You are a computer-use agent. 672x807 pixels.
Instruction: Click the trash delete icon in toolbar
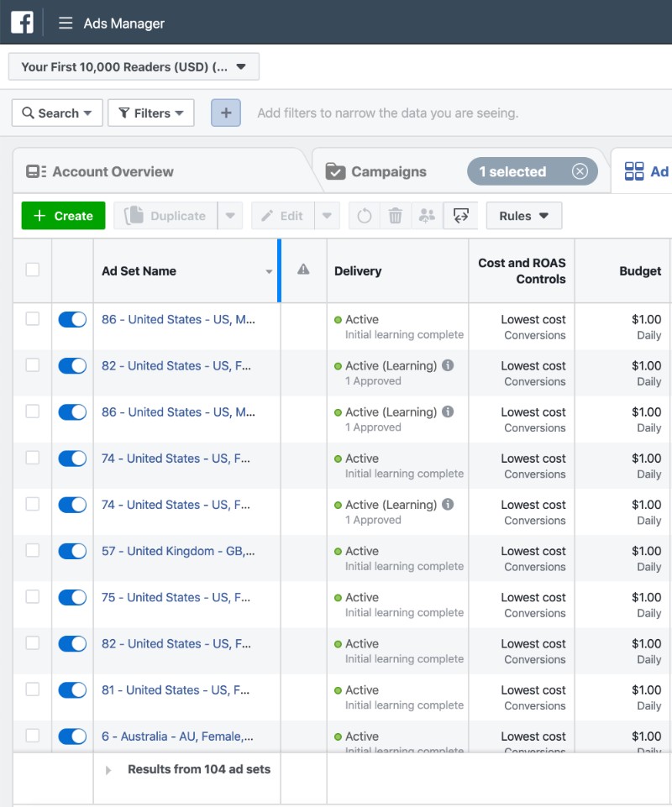click(x=395, y=216)
